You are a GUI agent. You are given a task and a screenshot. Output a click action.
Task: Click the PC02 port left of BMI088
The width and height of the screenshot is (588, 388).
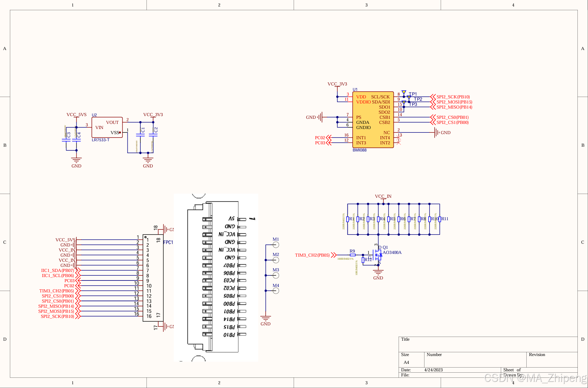coord(323,138)
